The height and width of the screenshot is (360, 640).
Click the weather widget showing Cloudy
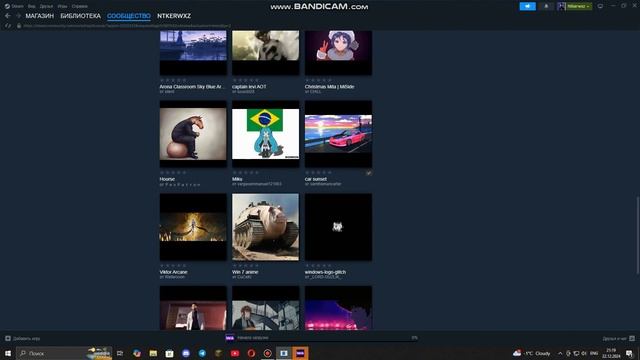tap(532, 353)
